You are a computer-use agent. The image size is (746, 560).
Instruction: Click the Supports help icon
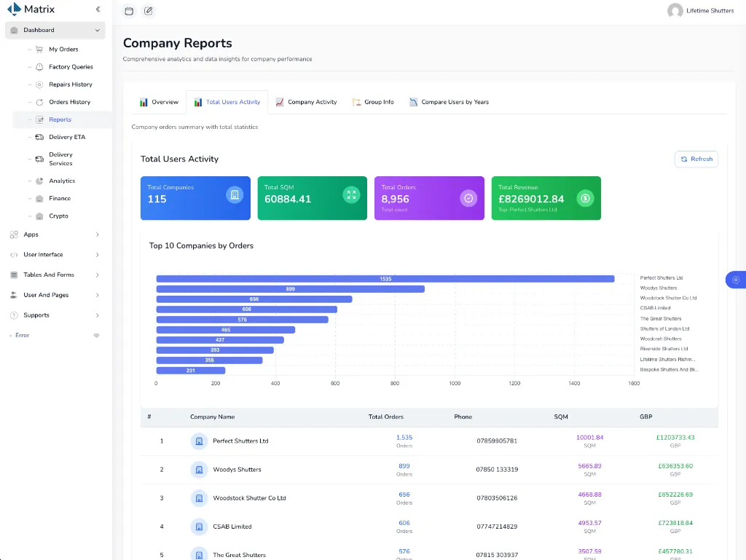14,315
